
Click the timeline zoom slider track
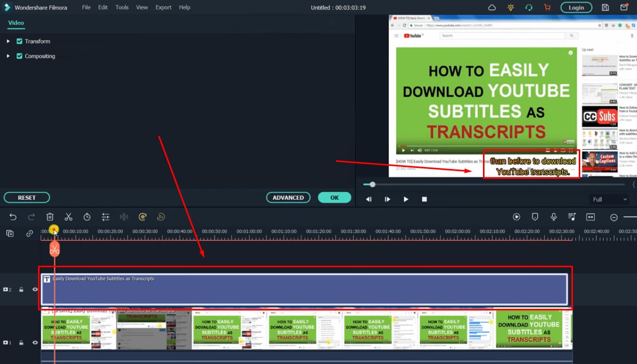pos(630,217)
